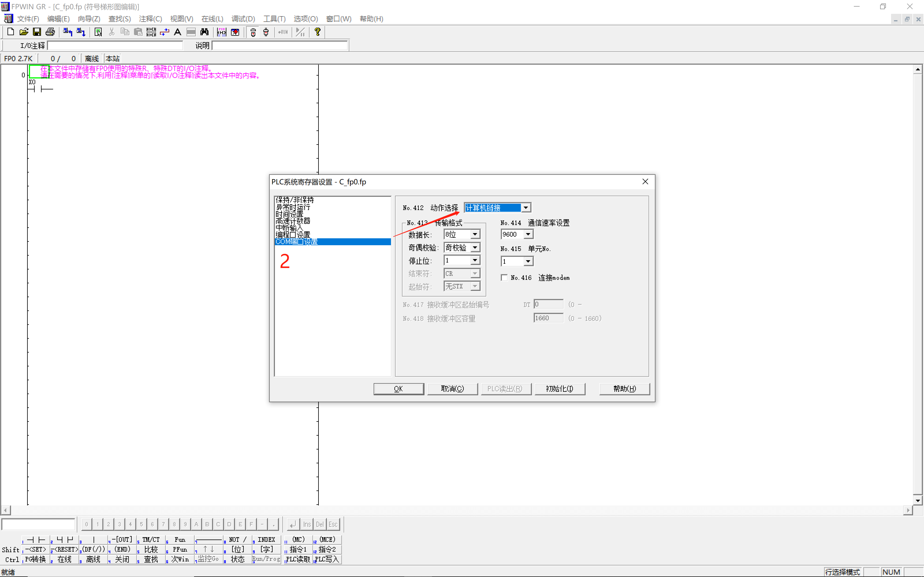
Task: Click the New file toolbar icon
Action: point(11,32)
